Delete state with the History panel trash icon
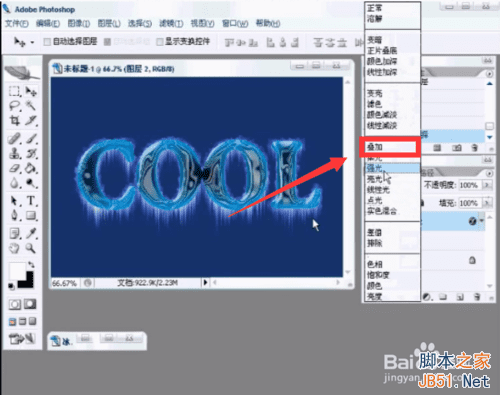Image resolution: width=500 pixels, height=395 pixels. [475, 148]
